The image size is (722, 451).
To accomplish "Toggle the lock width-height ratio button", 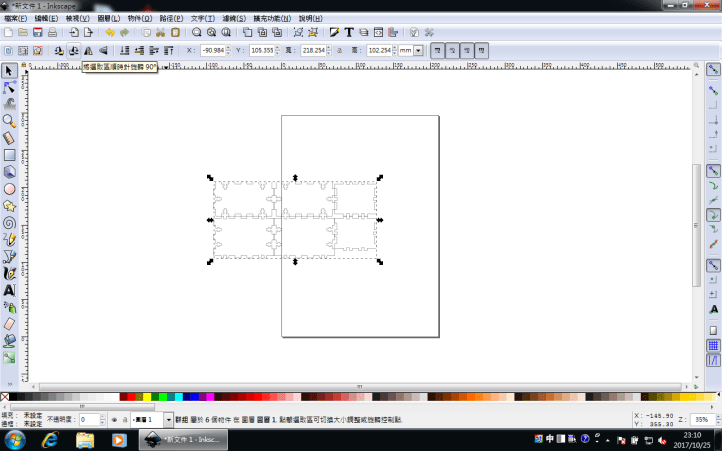I will click(x=339, y=50).
